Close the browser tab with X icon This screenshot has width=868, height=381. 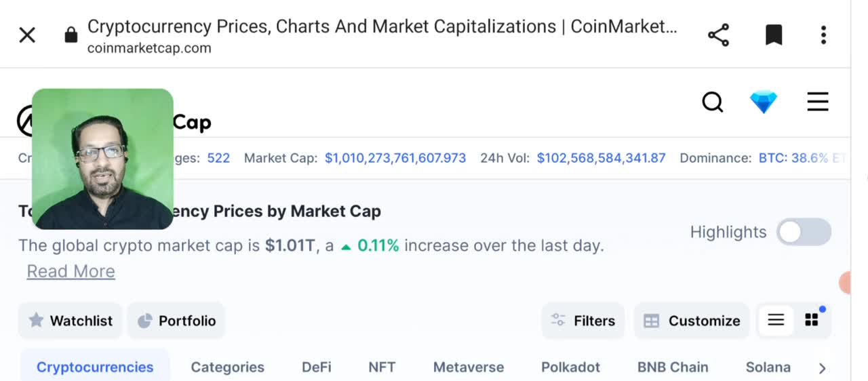(27, 35)
